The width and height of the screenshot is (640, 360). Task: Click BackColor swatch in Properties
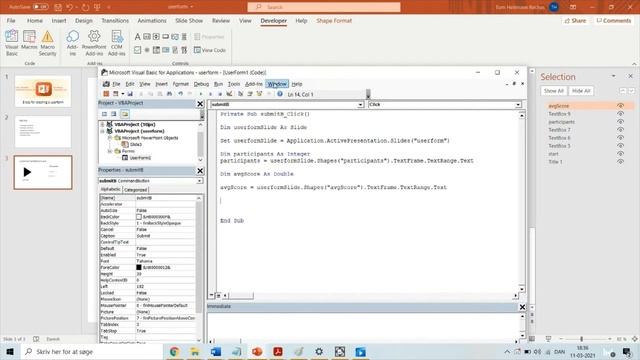point(139,217)
